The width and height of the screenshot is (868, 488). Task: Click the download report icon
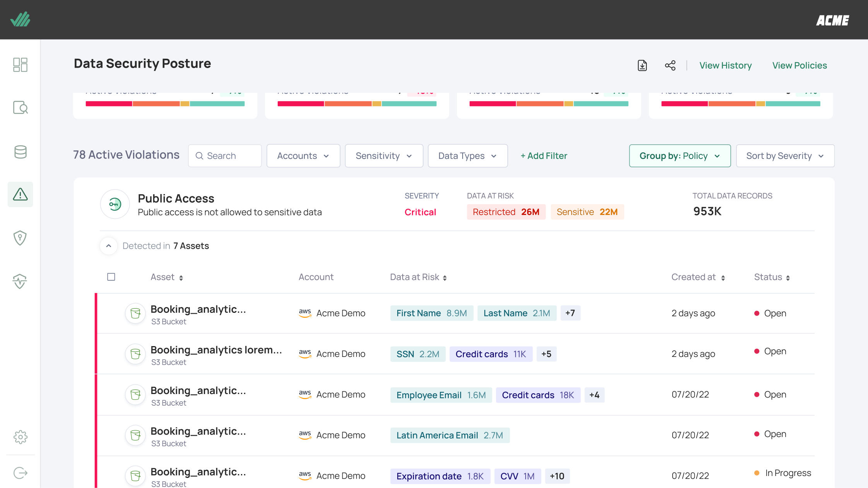tap(642, 65)
